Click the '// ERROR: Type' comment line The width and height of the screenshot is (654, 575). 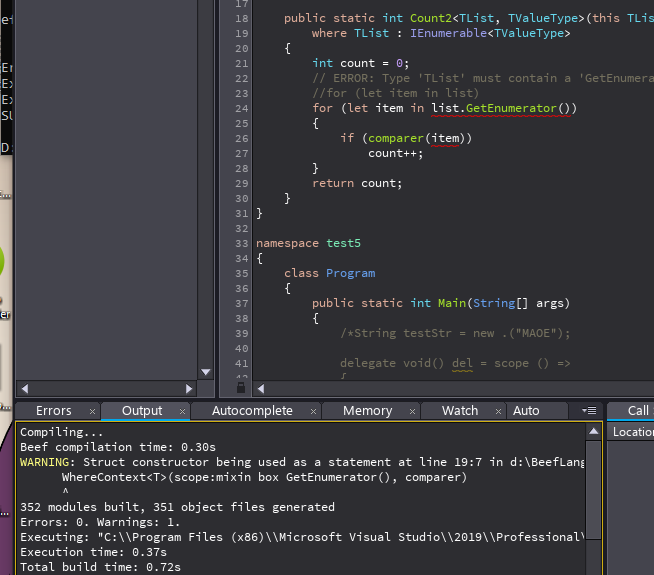483,78
